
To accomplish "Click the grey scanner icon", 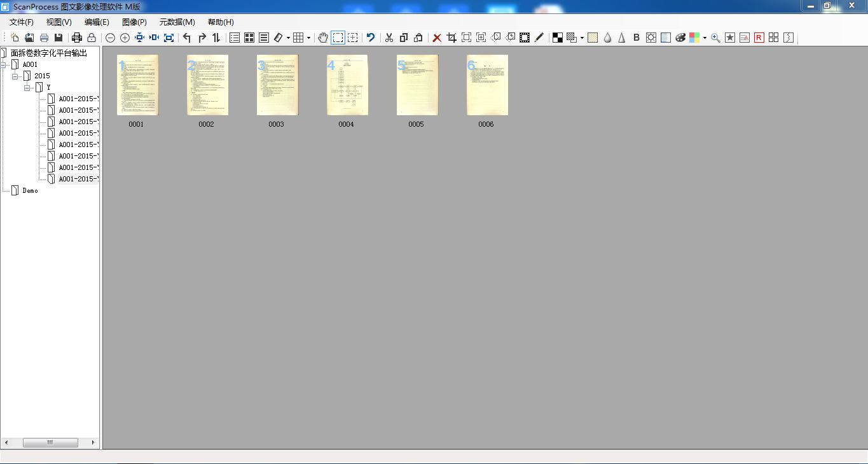I will tap(44, 38).
